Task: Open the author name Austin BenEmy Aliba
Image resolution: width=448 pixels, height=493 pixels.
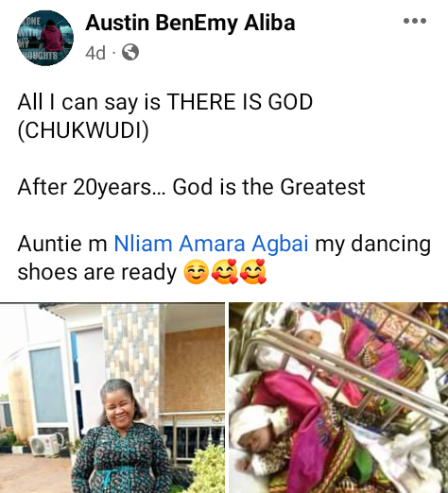Action: coord(190,23)
